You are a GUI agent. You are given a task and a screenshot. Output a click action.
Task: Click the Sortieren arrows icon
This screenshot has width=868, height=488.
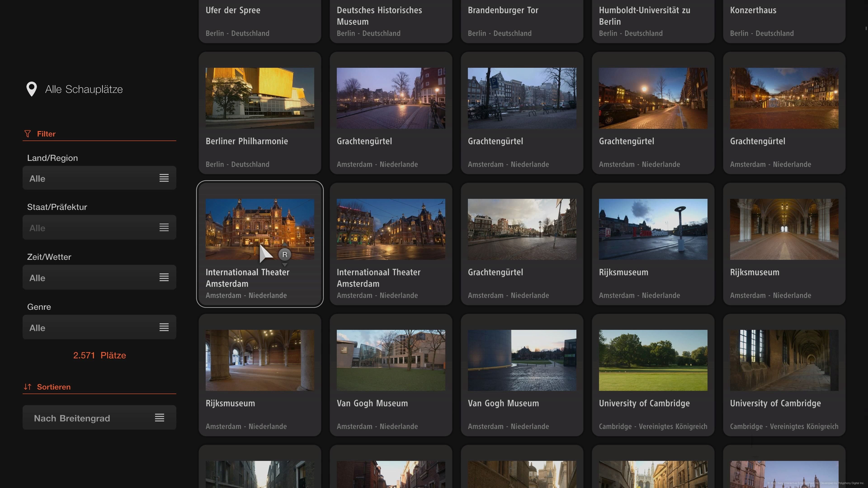tap(28, 387)
